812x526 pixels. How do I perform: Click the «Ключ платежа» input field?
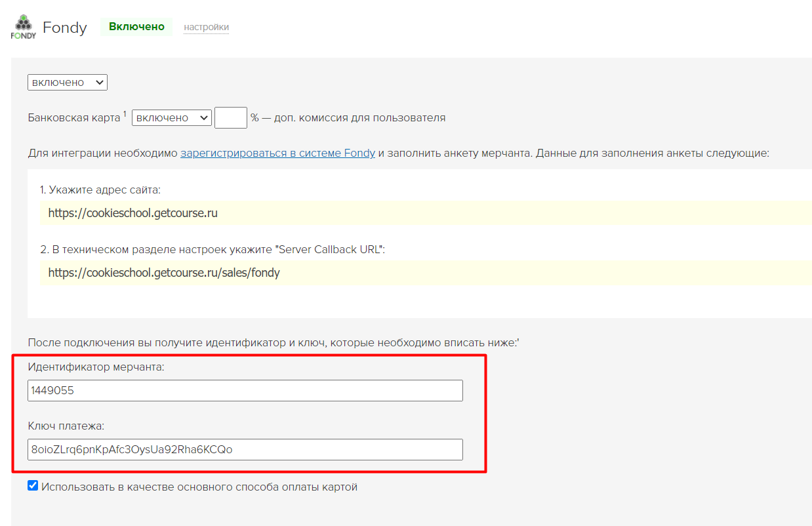coord(245,449)
